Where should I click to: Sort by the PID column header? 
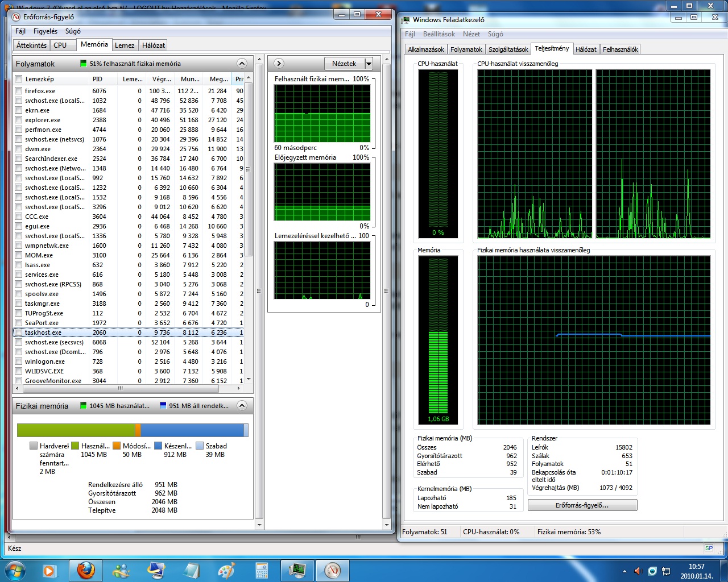(104, 79)
